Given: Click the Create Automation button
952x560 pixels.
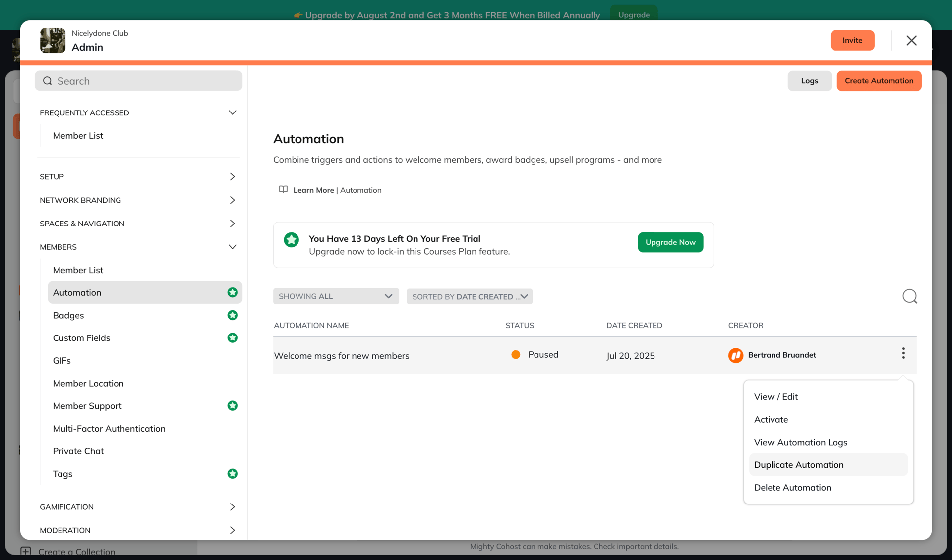Looking at the screenshot, I should 879,80.
